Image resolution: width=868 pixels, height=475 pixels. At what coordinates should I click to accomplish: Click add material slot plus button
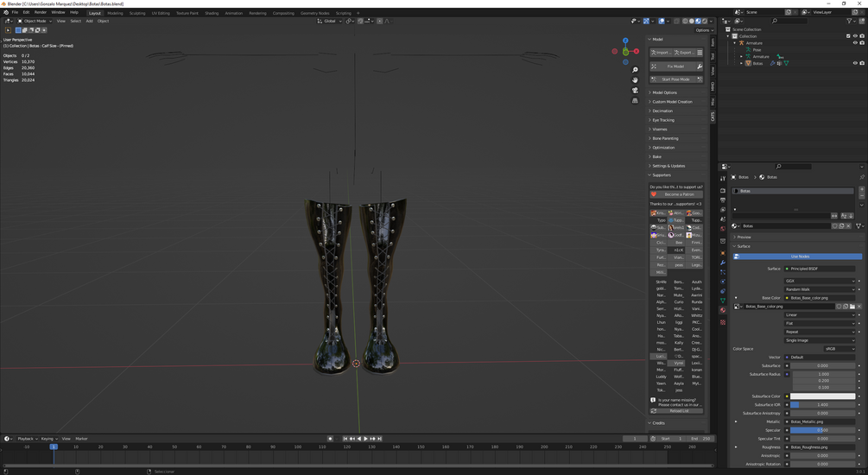861,190
